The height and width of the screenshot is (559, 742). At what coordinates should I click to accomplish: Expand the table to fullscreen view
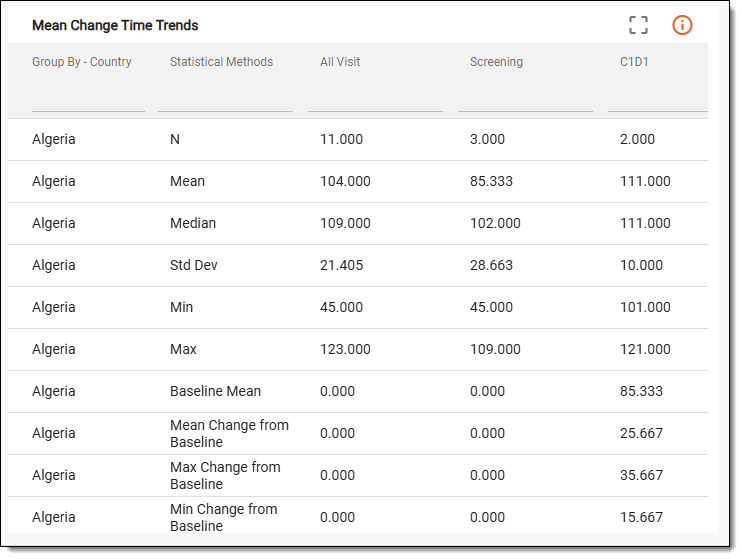point(638,25)
